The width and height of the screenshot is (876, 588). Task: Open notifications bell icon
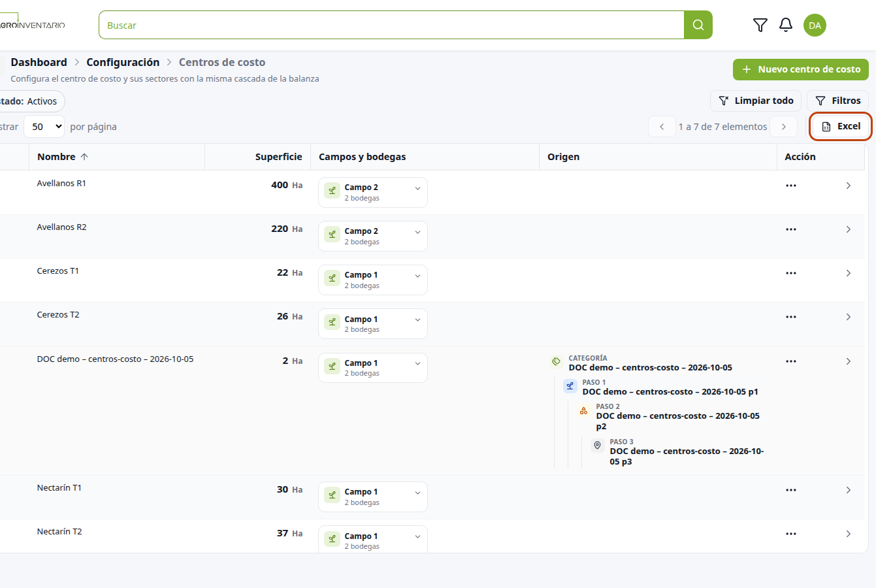786,25
